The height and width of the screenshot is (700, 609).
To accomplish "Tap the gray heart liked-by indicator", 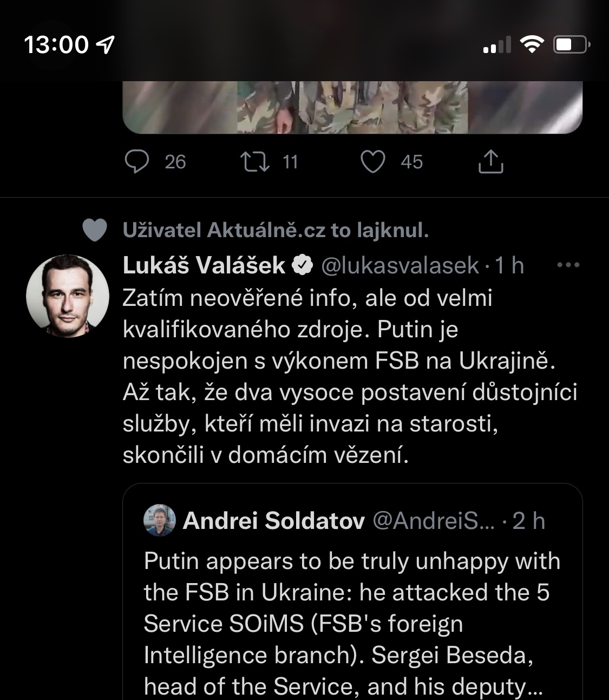I will (94, 231).
